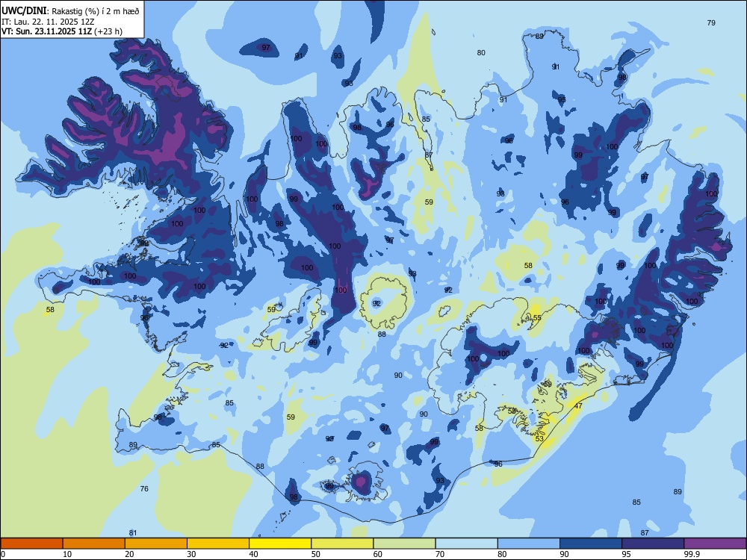Click the 90–95 blue legend swatch
The width and height of the screenshot is (747, 560).
(591, 544)
